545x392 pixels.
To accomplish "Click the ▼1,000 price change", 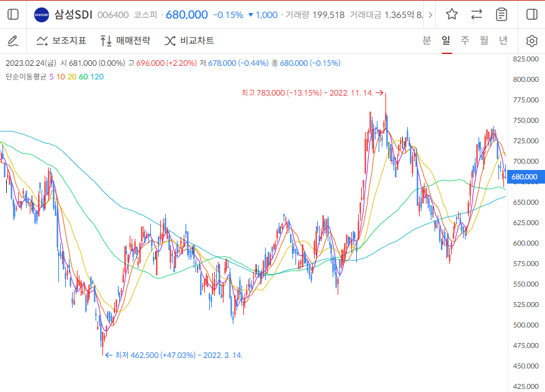I will point(263,15).
